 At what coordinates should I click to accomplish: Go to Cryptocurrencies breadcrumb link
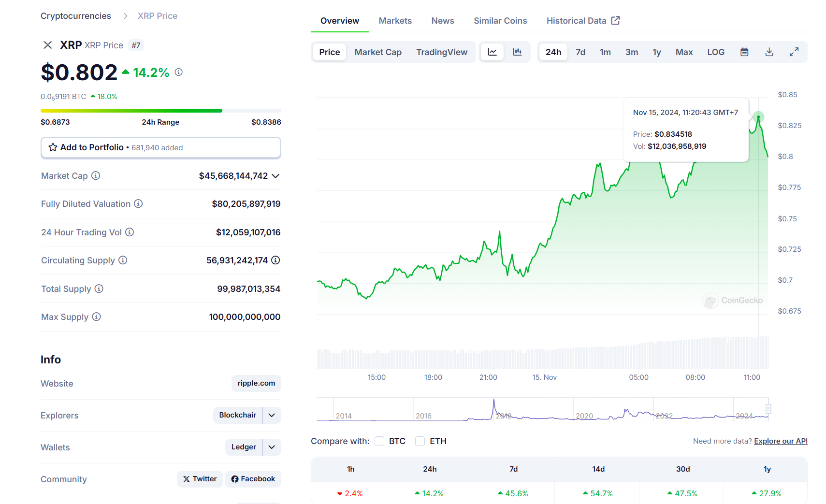(76, 16)
